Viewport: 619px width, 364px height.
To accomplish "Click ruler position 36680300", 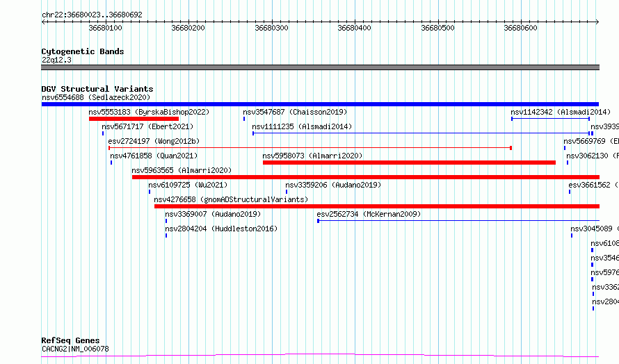I will (x=272, y=28).
